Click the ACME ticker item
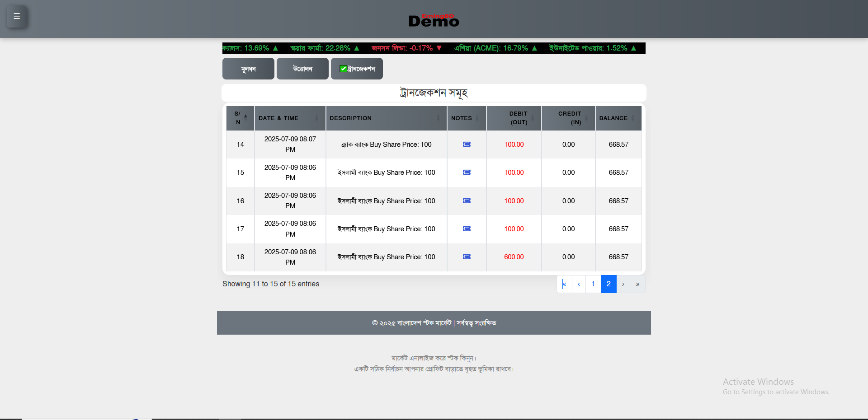Screen dimensions: 868x420 coord(495,48)
